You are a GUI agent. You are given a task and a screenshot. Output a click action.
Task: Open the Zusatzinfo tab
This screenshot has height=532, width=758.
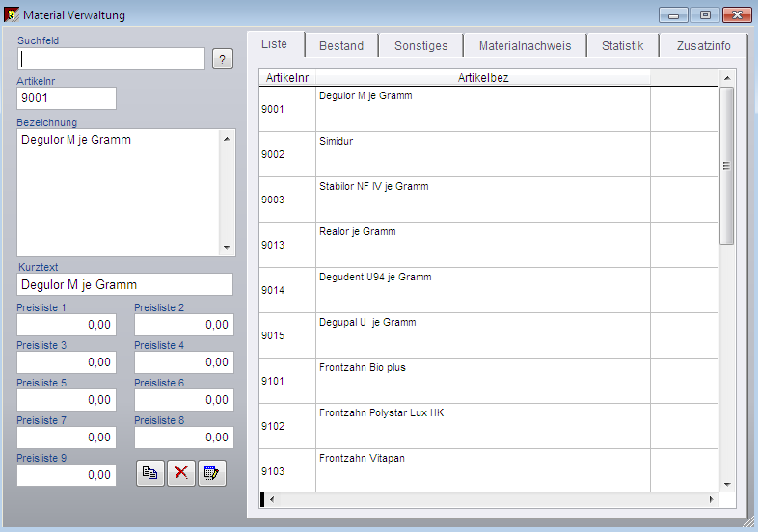[x=703, y=46]
